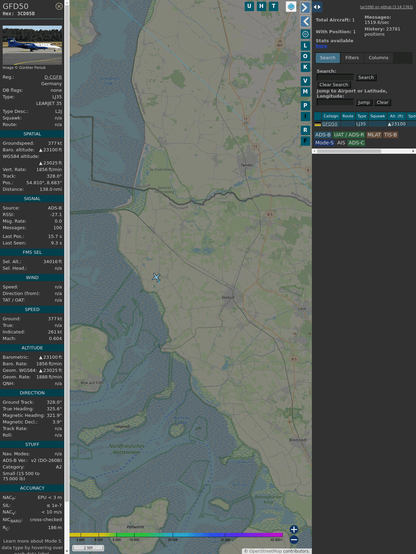
Task: Toggle sidebar width with double-arrow icon
Action: point(317,7)
